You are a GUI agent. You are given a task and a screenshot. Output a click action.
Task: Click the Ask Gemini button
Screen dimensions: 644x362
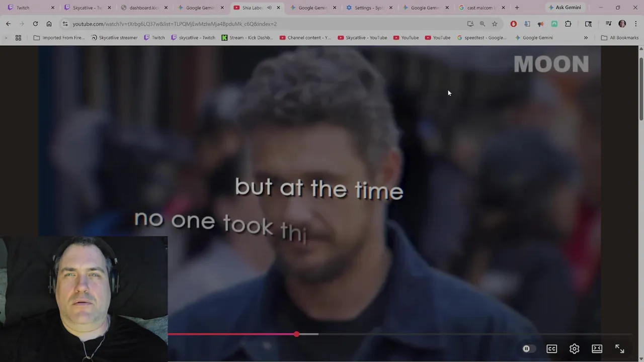coord(565,8)
